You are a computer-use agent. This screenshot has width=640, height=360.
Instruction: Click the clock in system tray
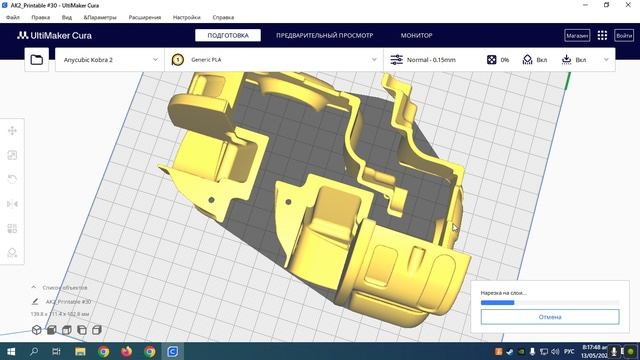[594, 351]
